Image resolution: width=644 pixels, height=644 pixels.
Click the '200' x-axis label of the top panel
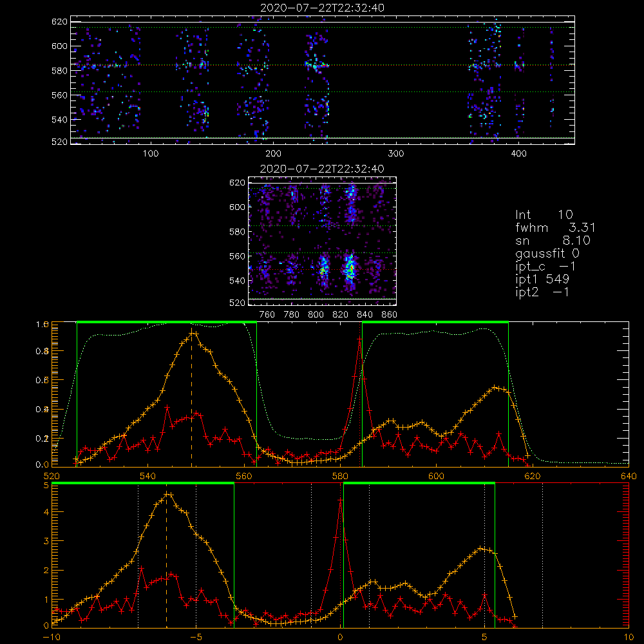coord(273,154)
